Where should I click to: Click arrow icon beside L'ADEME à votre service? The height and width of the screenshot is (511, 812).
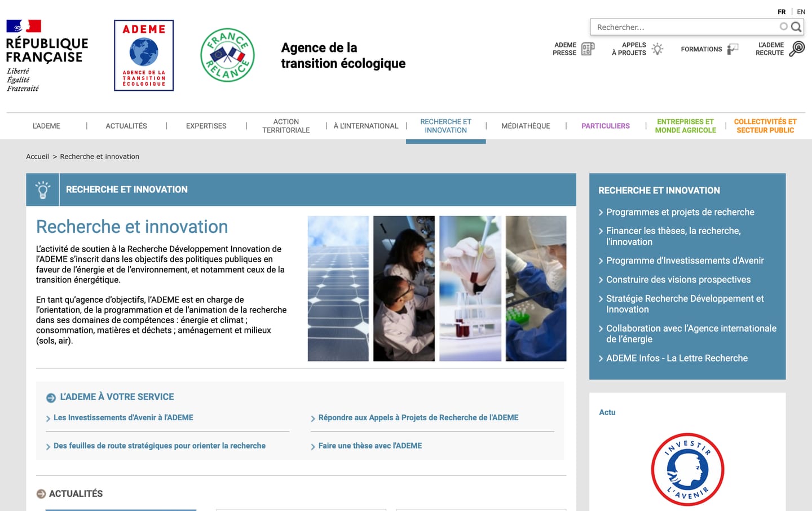click(51, 398)
